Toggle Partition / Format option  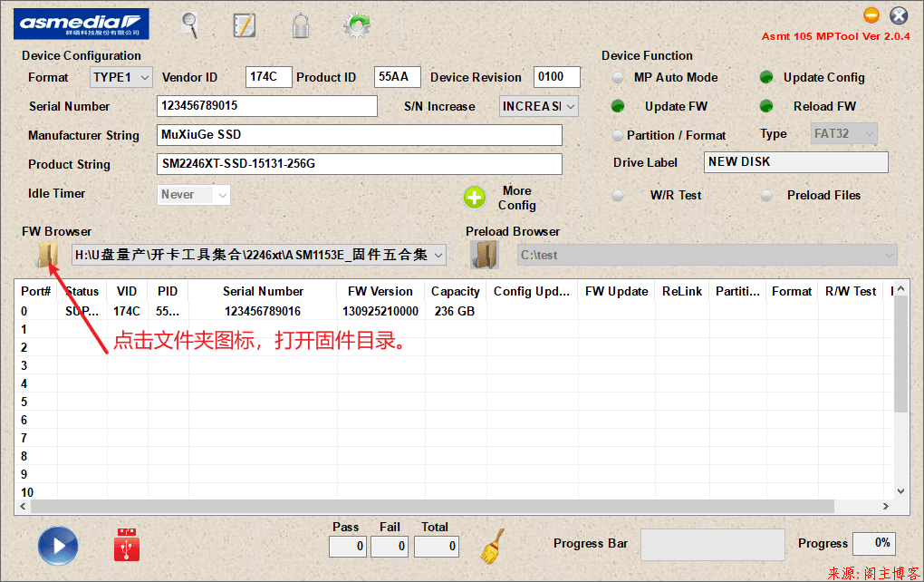(x=618, y=135)
